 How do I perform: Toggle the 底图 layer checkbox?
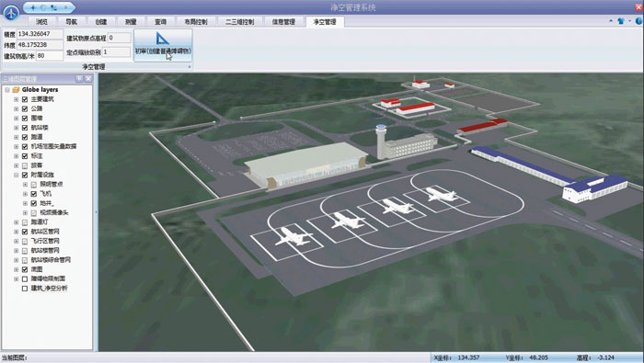(25, 269)
